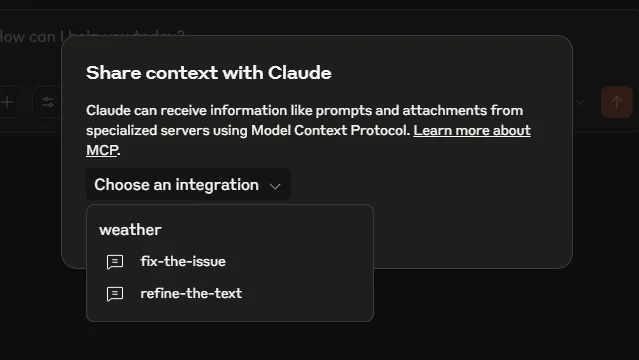Image resolution: width=639 pixels, height=360 pixels.
Task: Click the chat icon beside fix-the-issue
Action: [x=115, y=262]
